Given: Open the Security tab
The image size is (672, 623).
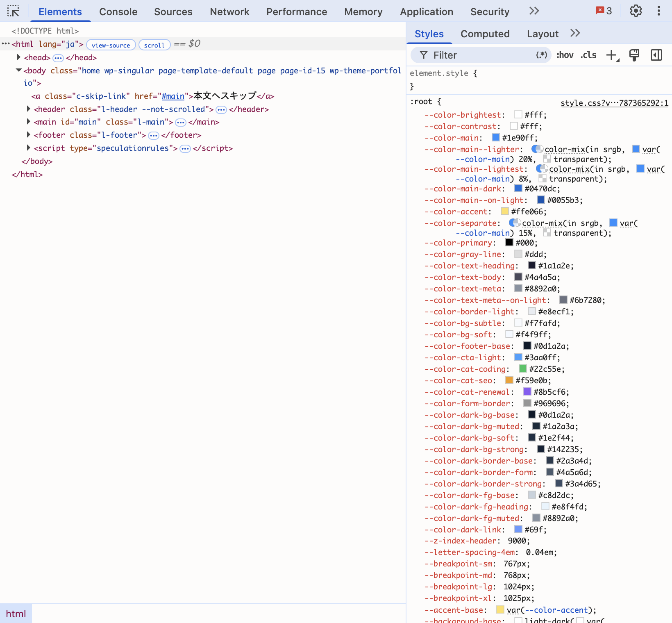Looking at the screenshot, I should pyautogui.click(x=490, y=11).
